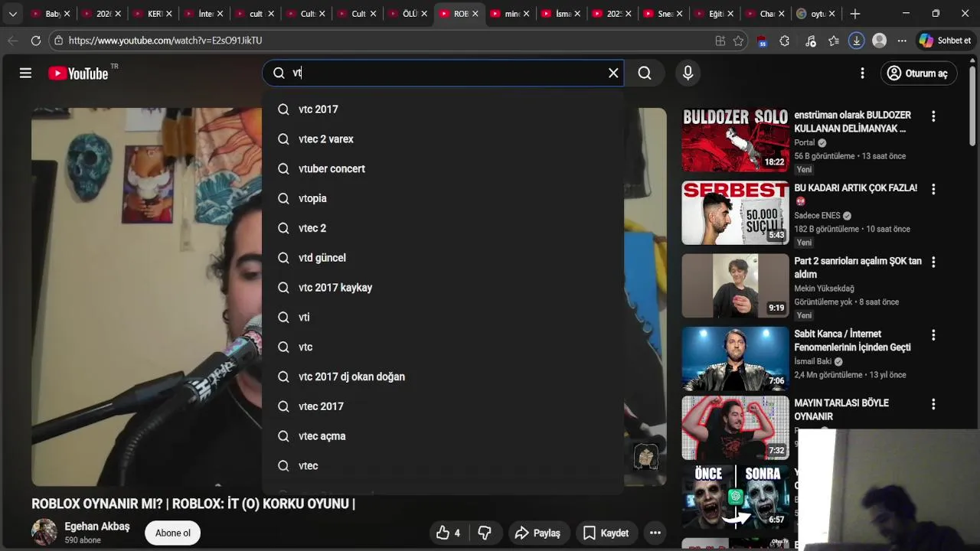This screenshot has height=551, width=980.
Task: Save the video with Kaydet
Action: click(606, 533)
